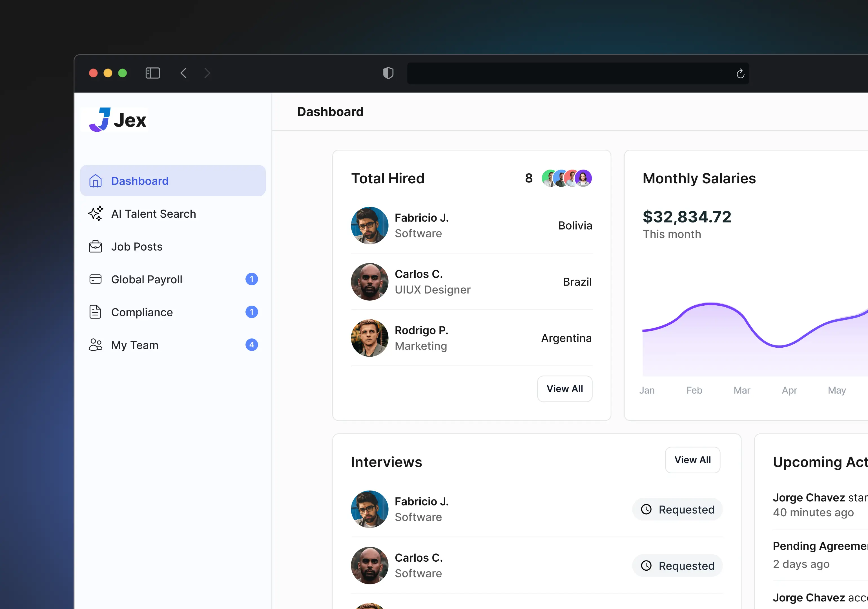Click View All under Total Hired

click(x=564, y=389)
